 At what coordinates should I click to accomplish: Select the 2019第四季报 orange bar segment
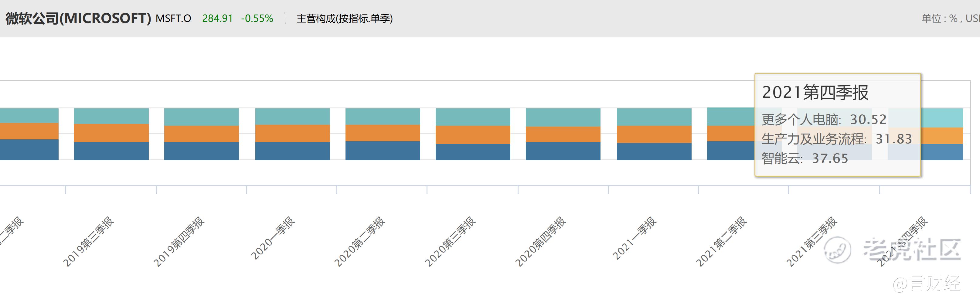(x=202, y=134)
